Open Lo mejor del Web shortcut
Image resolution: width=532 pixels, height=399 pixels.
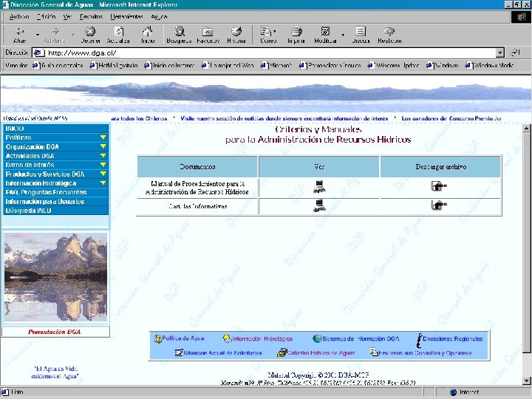[228, 65]
